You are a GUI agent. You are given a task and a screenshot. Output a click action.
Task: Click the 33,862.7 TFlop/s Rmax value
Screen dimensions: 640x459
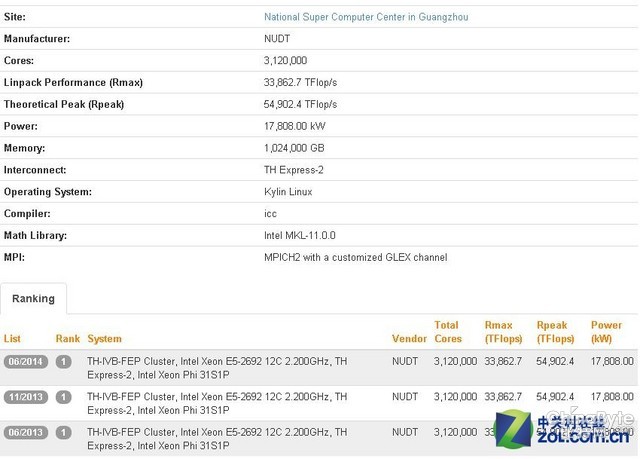coord(300,83)
